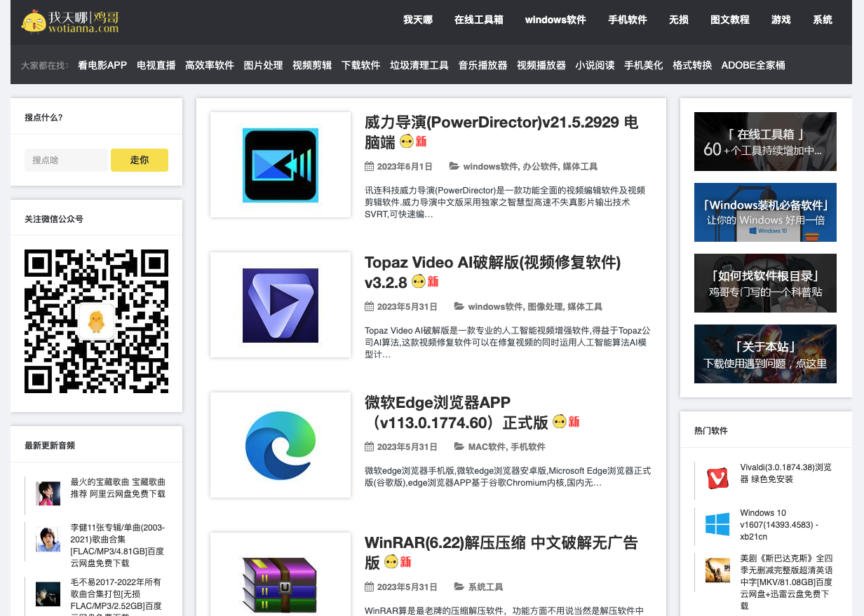Click the 新 badge on the PowerDirector title

(413, 142)
